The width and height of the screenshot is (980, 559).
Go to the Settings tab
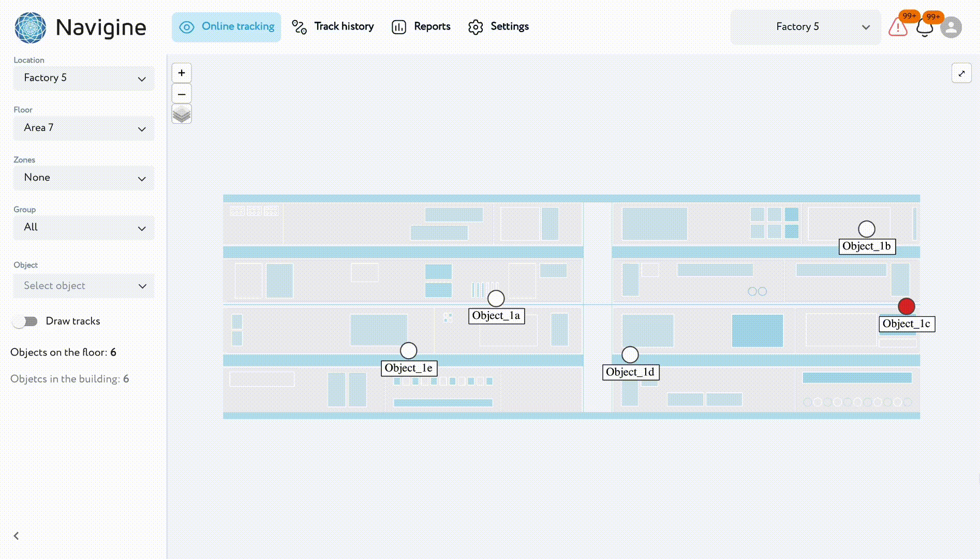[498, 27]
